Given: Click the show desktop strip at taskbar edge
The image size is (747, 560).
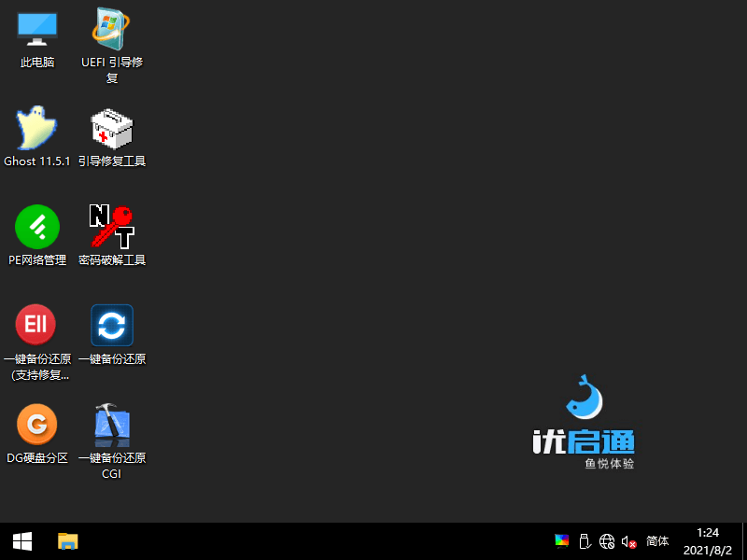Looking at the screenshot, I should (744, 541).
